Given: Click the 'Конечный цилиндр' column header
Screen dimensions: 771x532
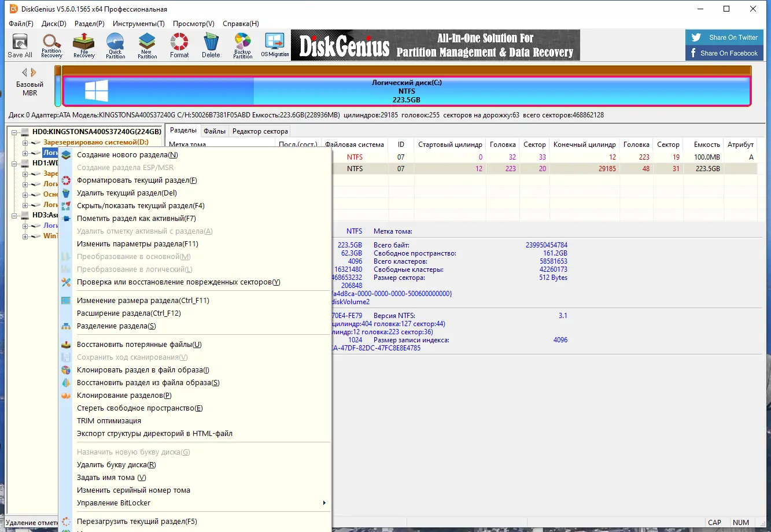Looking at the screenshot, I should [585, 145].
